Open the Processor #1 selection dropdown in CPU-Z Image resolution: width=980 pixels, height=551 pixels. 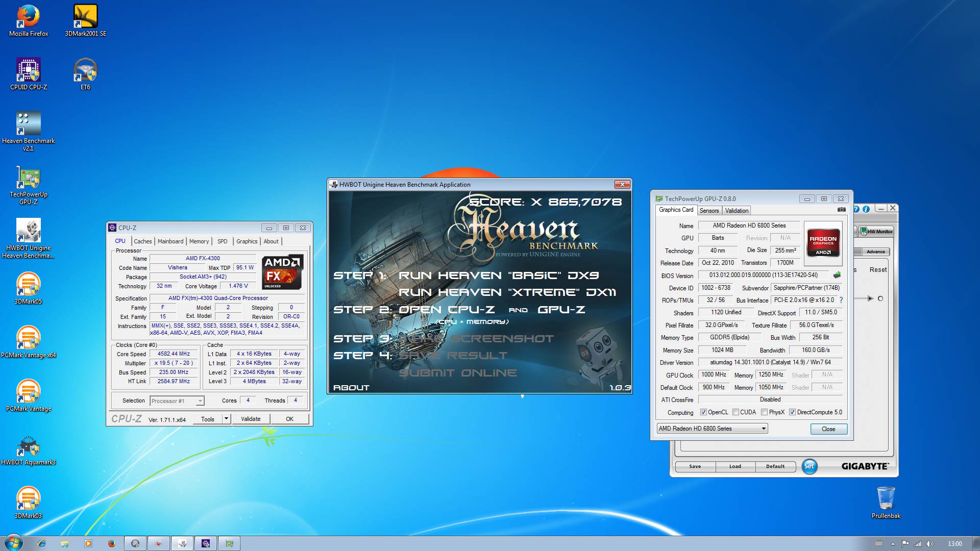coord(177,401)
